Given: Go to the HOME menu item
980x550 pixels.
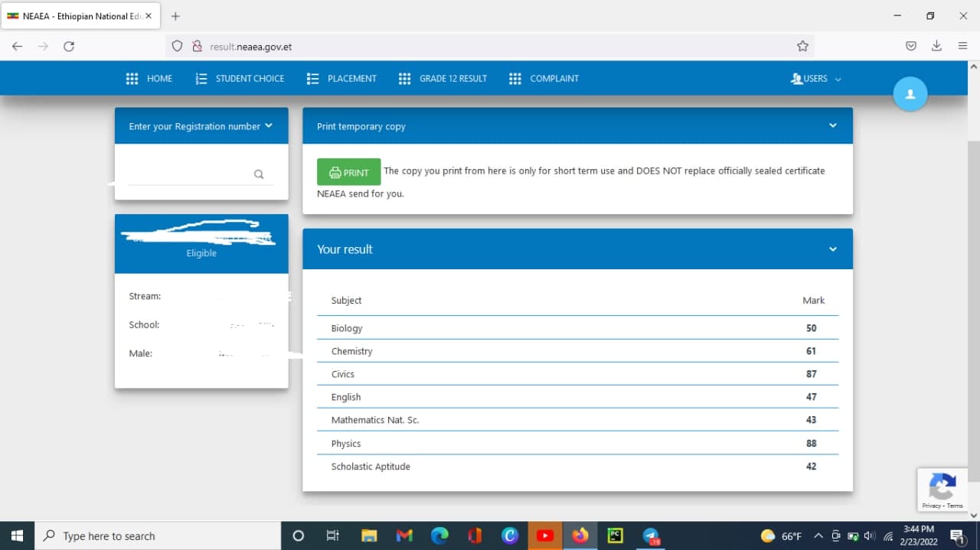Looking at the screenshot, I should pyautogui.click(x=149, y=79).
